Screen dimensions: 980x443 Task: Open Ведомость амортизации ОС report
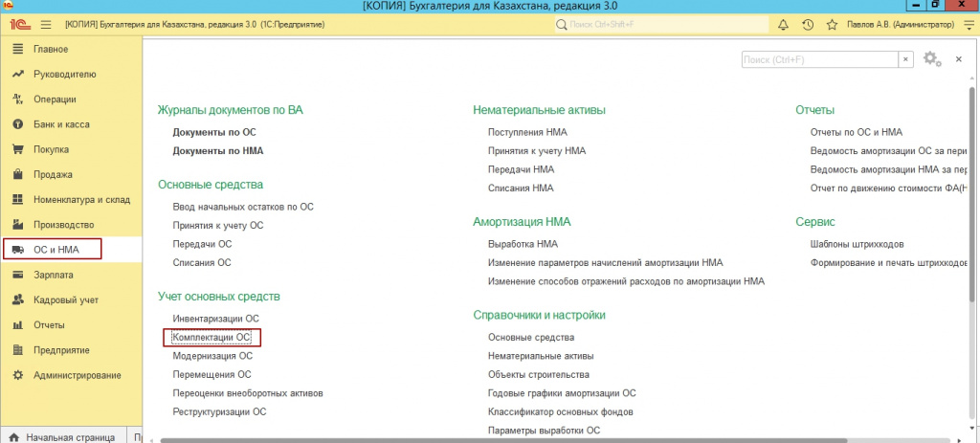coord(889,151)
